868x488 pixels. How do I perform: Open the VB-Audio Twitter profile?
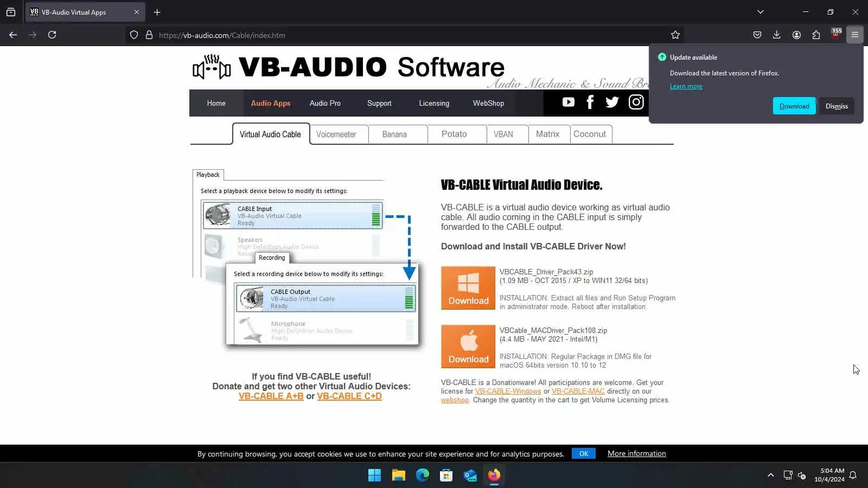click(612, 102)
